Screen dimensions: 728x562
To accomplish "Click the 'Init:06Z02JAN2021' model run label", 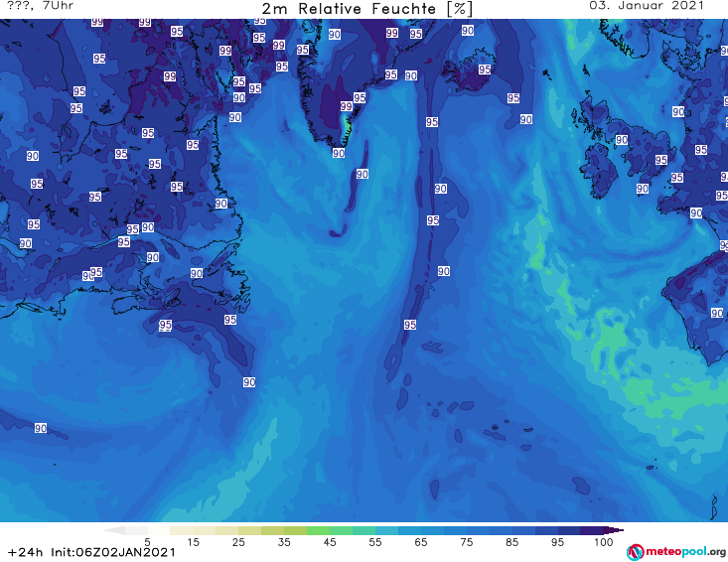I will pos(113,552).
